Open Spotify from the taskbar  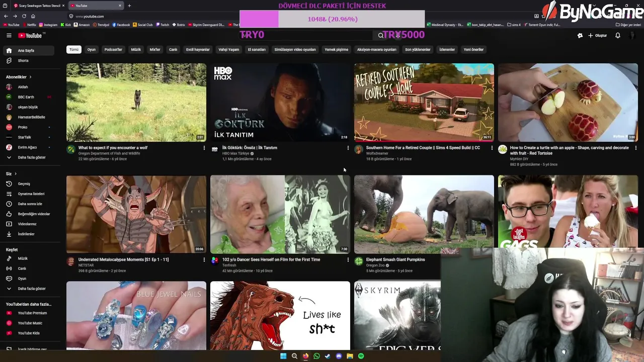point(361,356)
